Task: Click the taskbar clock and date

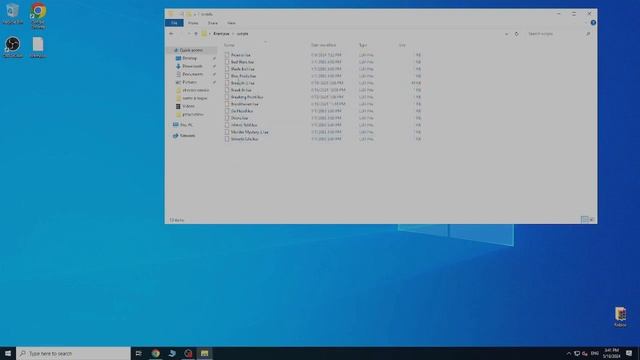Action: click(x=612, y=353)
